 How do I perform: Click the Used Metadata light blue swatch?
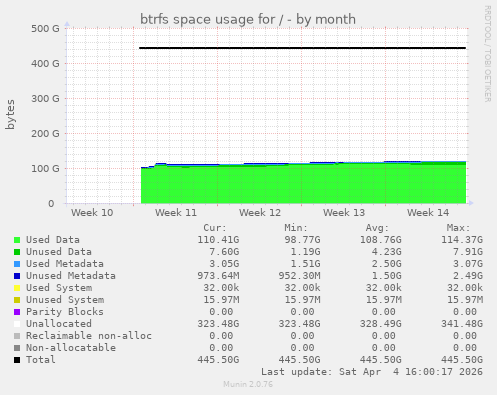17,264
